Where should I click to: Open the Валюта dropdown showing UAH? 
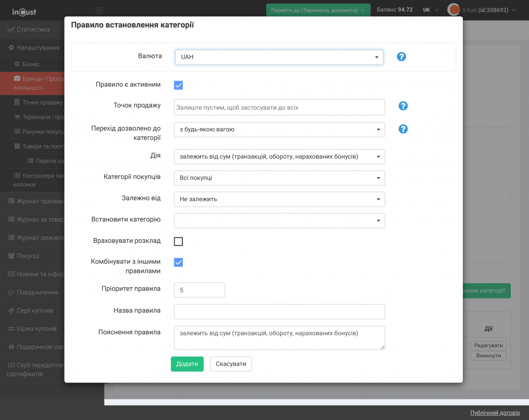(x=279, y=57)
